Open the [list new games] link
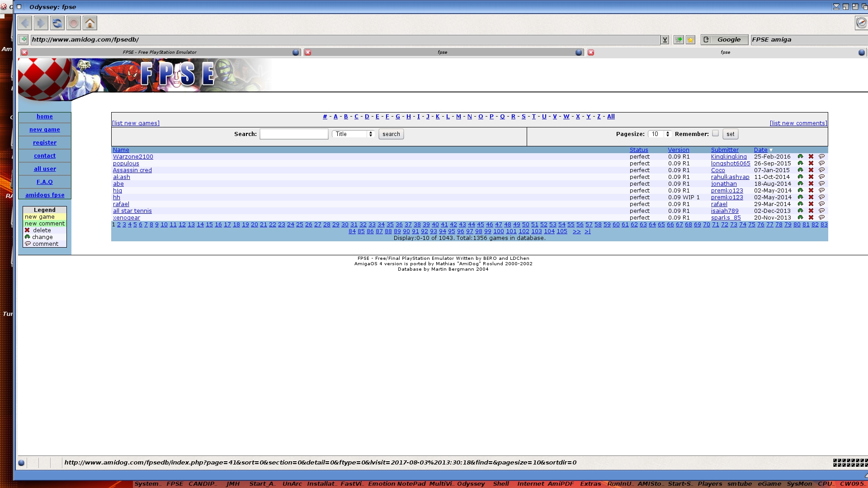 pyautogui.click(x=136, y=123)
